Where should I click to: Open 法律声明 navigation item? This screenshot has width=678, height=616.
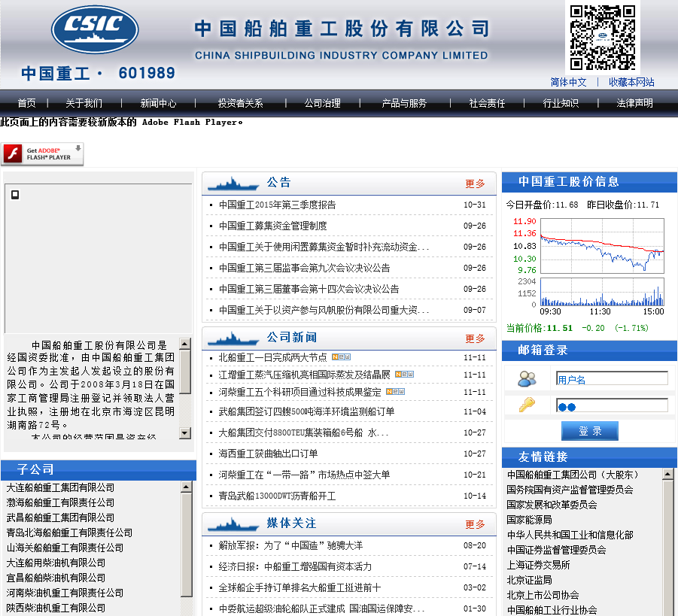[634, 103]
